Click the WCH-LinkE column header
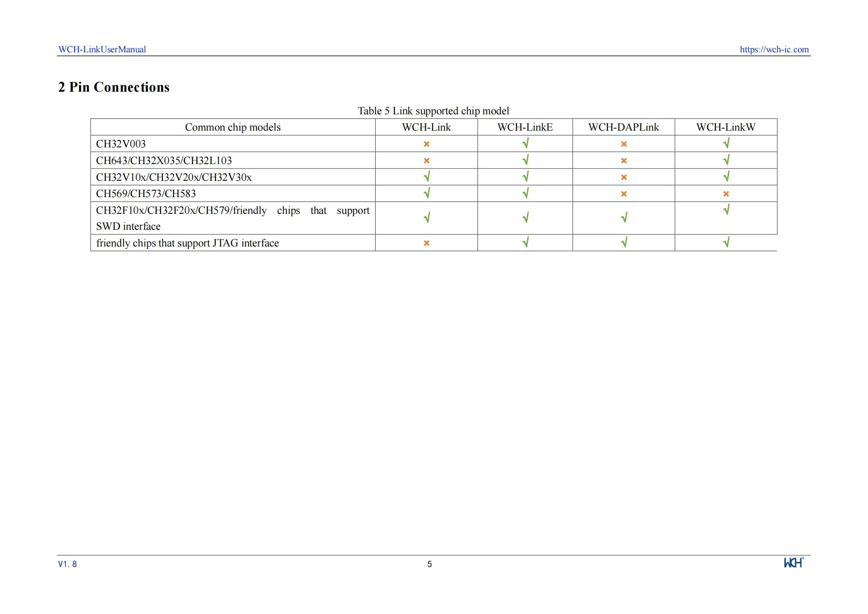 click(525, 127)
